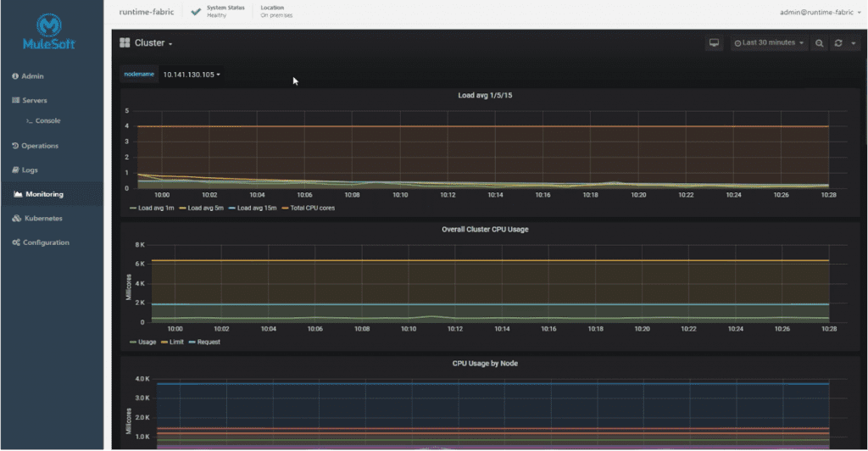This screenshot has height=451, width=868.
Task: Click the Monitoring chart icon
Action: point(18,194)
